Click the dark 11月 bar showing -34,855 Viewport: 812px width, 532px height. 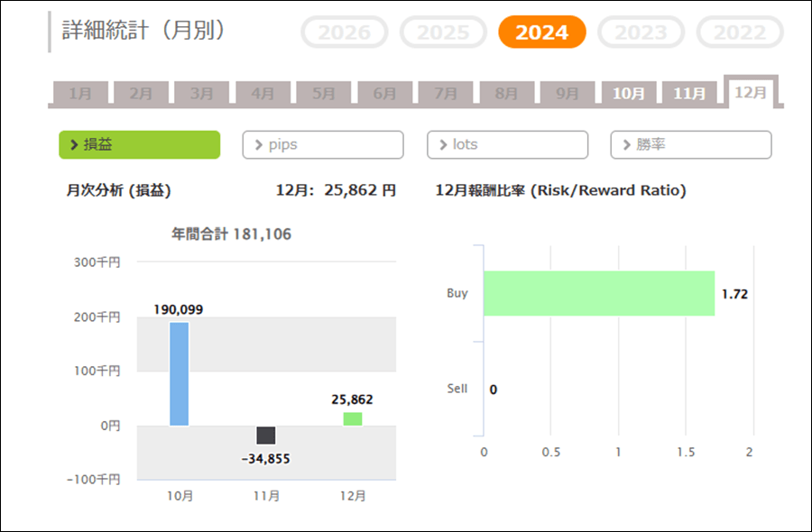(266, 436)
